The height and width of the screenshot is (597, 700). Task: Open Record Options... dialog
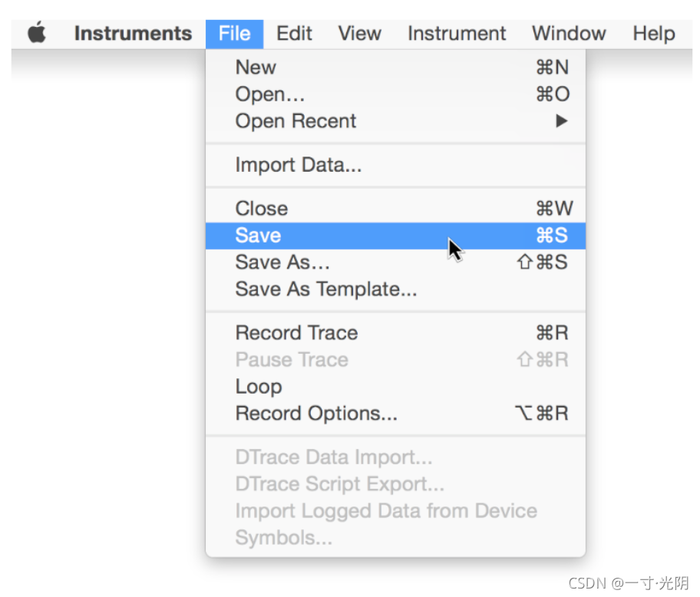[316, 414]
